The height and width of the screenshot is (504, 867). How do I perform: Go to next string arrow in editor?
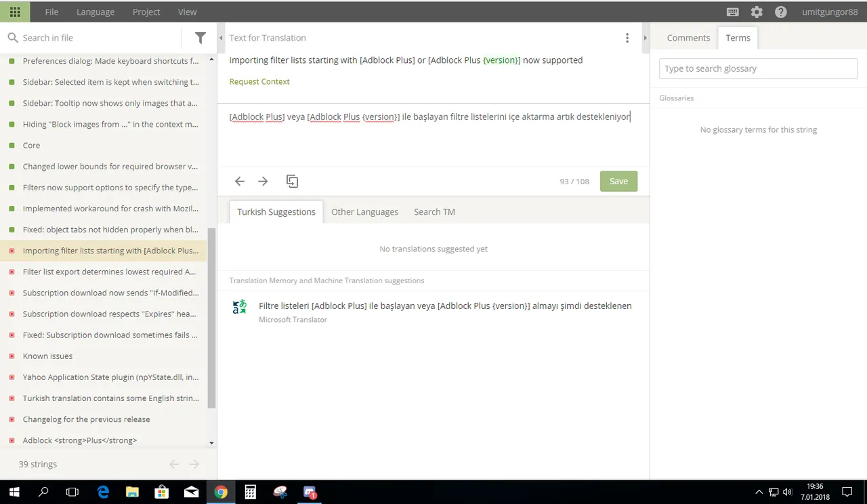coord(263,181)
